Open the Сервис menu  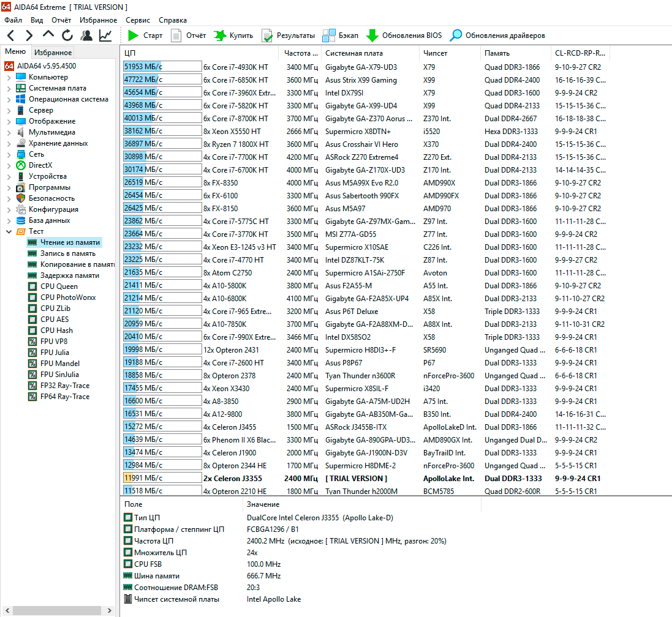(137, 20)
